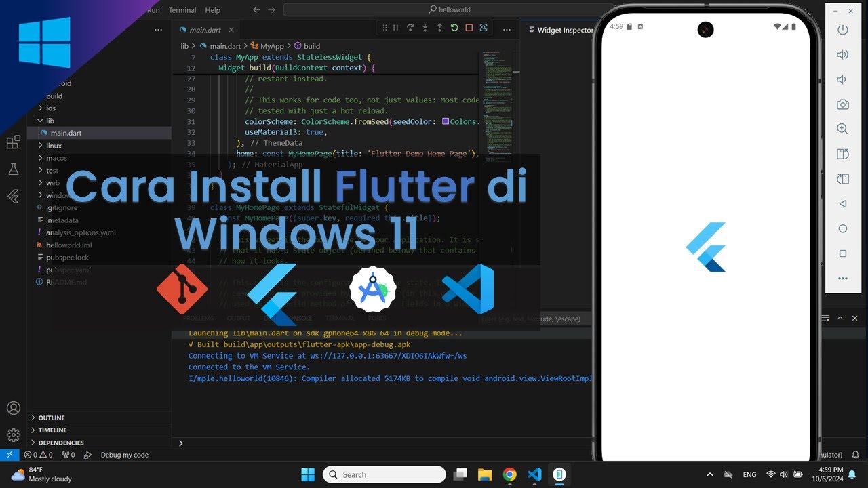Navigate forward with the title bar arrow
The image size is (868, 488).
272,10
